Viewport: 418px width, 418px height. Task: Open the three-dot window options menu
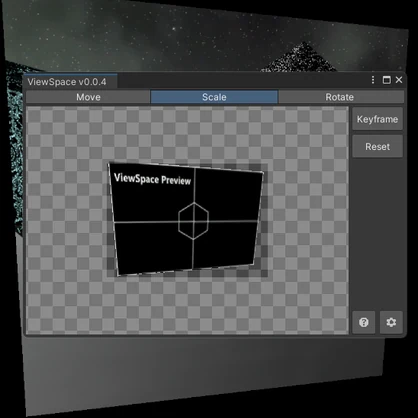pyautogui.click(x=373, y=80)
